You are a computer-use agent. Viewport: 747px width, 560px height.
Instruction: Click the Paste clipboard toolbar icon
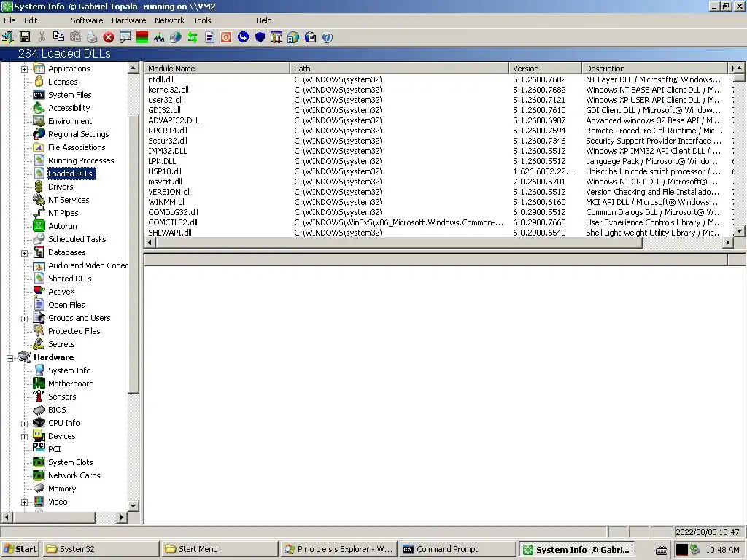75,37
